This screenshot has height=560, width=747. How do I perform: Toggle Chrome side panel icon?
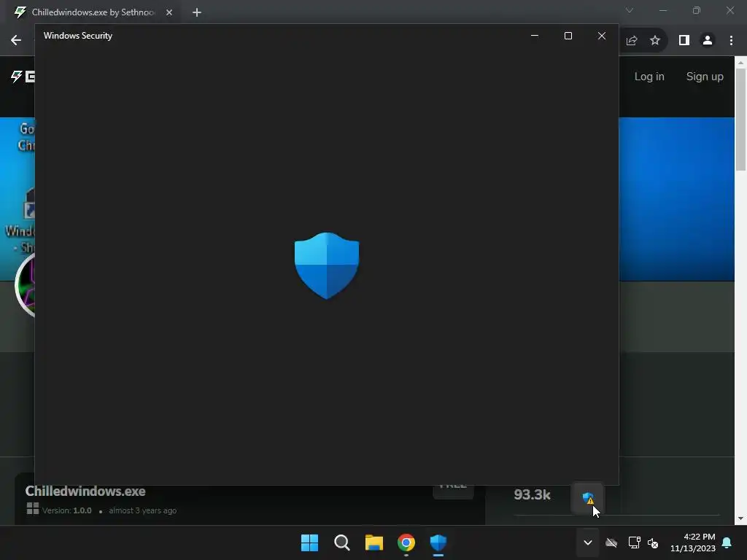[x=684, y=41]
